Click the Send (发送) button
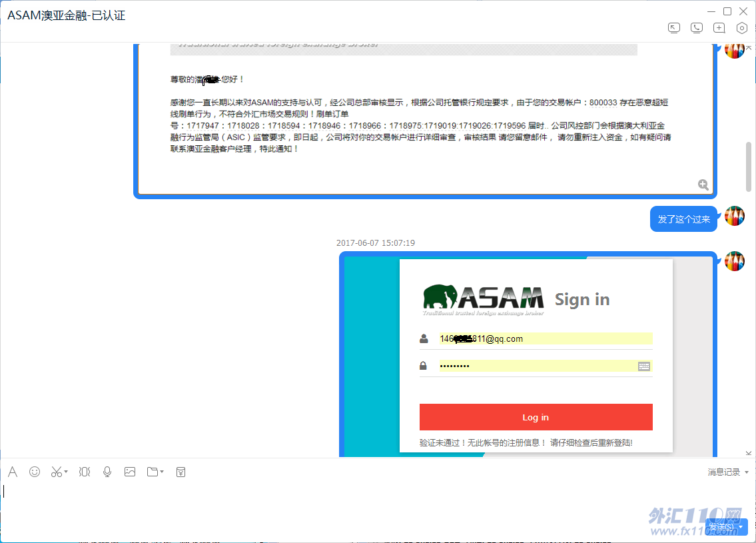756x543 pixels. 721,527
